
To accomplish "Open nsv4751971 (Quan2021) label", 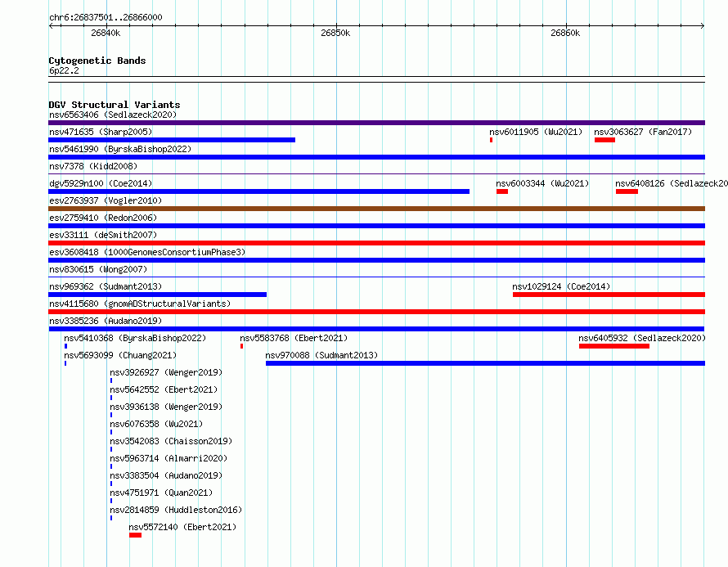I will pos(162,493).
